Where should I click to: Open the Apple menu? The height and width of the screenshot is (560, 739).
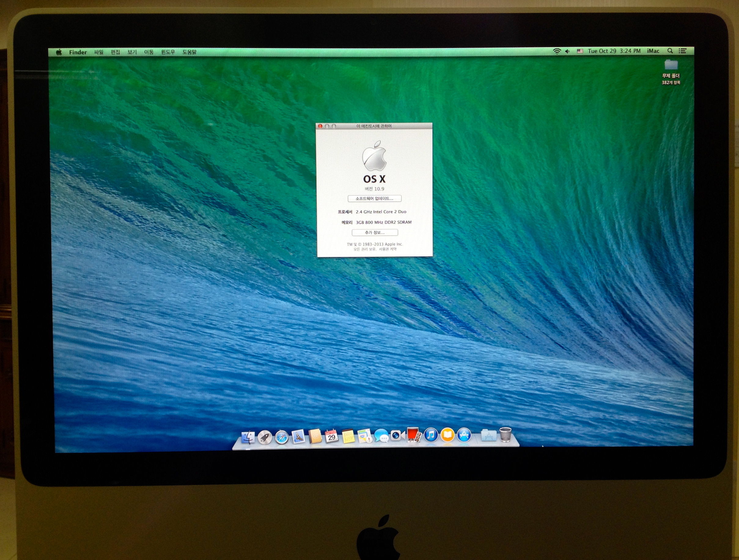tap(59, 52)
